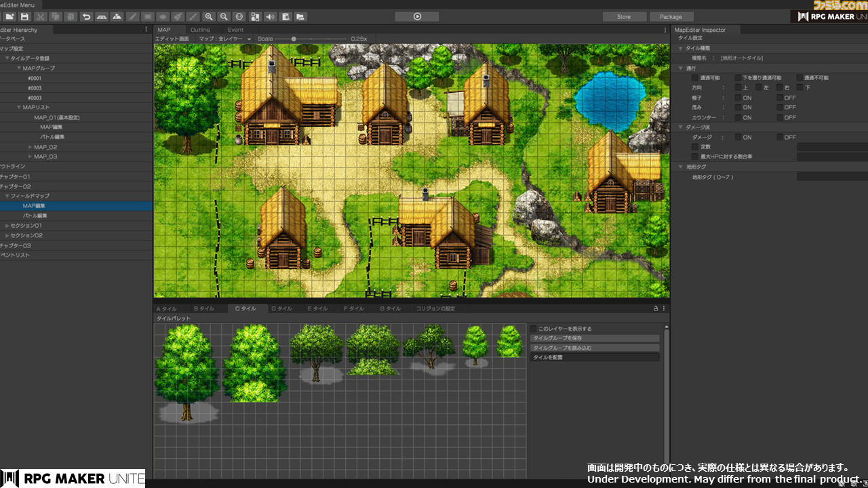Click the 最大HPに対する割合率 input field
868x488 pixels.
click(x=831, y=157)
